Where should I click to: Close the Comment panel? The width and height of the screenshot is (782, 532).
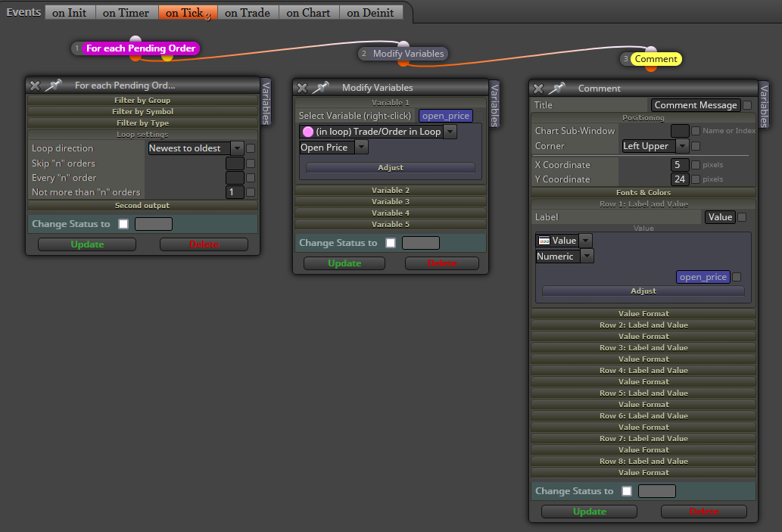pyautogui.click(x=539, y=89)
